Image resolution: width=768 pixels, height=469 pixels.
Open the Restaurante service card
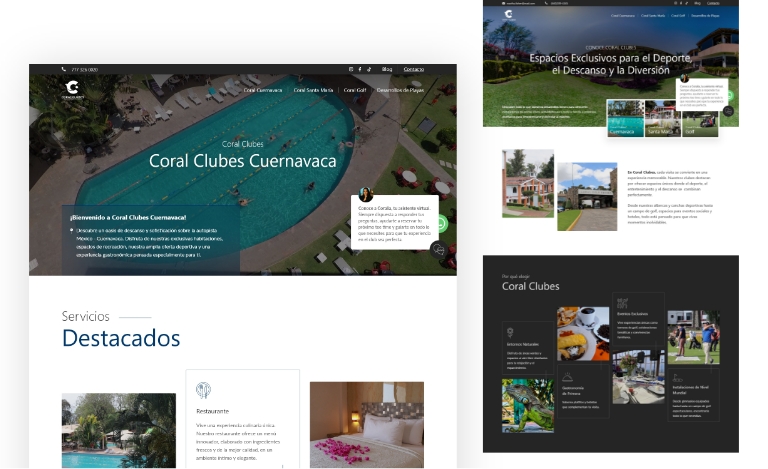click(x=242, y=419)
